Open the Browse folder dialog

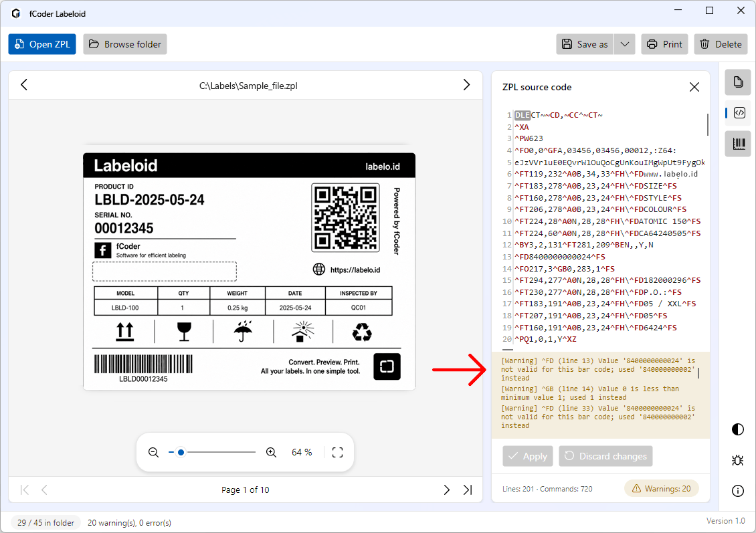125,44
